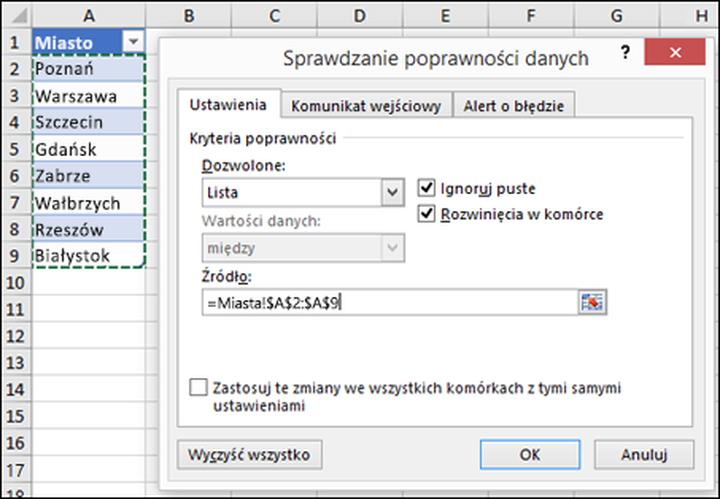Select cell containing Rzeszów
The height and width of the screenshot is (499, 720).
click(x=89, y=229)
